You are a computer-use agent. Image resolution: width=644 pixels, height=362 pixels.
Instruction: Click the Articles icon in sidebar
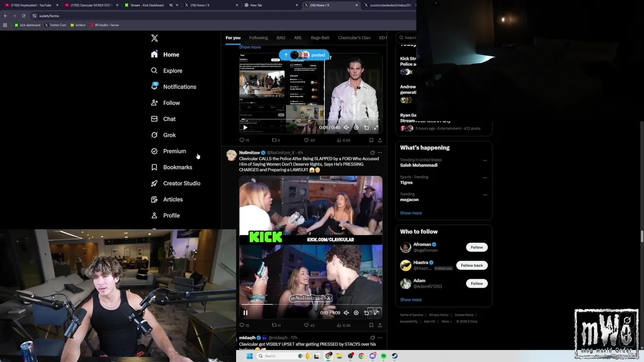[x=154, y=199]
